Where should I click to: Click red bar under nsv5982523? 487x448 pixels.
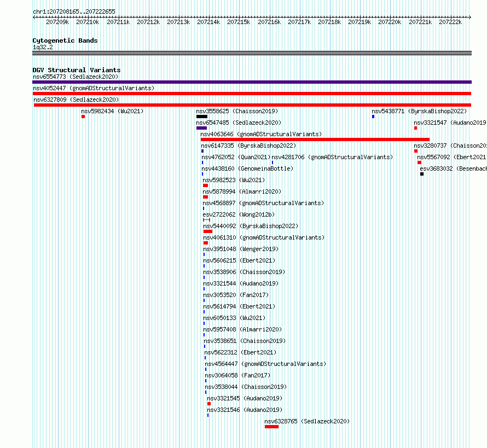(x=205, y=185)
